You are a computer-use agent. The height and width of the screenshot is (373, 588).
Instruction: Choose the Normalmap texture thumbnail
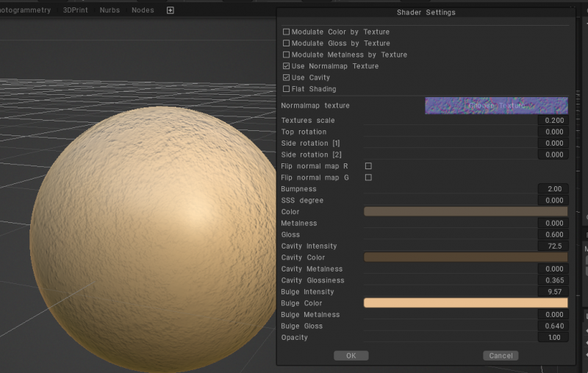click(x=496, y=105)
